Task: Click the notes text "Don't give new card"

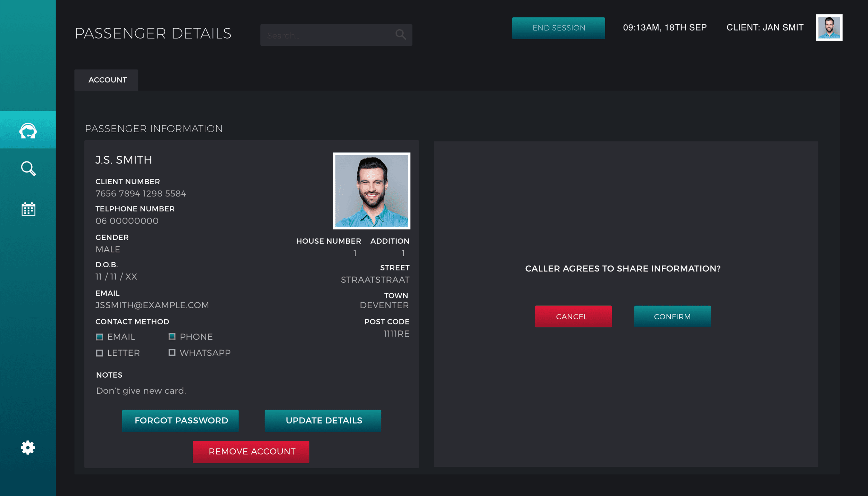Action: [141, 390]
